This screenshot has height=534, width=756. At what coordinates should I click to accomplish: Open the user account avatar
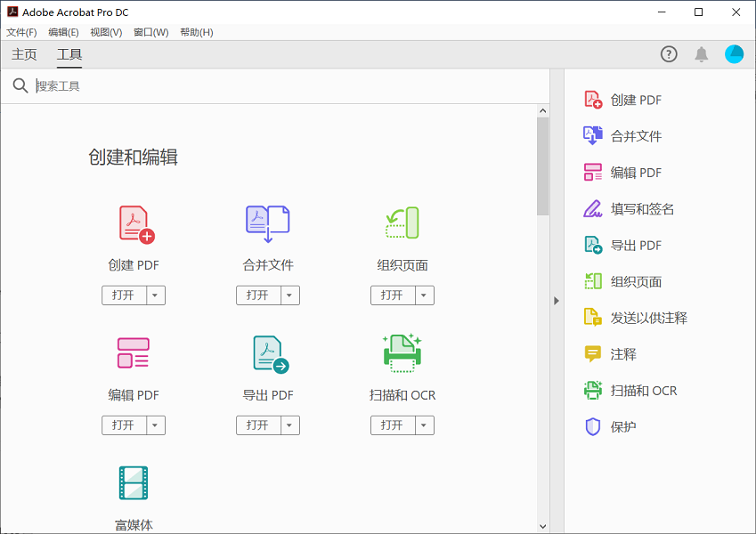pos(735,54)
